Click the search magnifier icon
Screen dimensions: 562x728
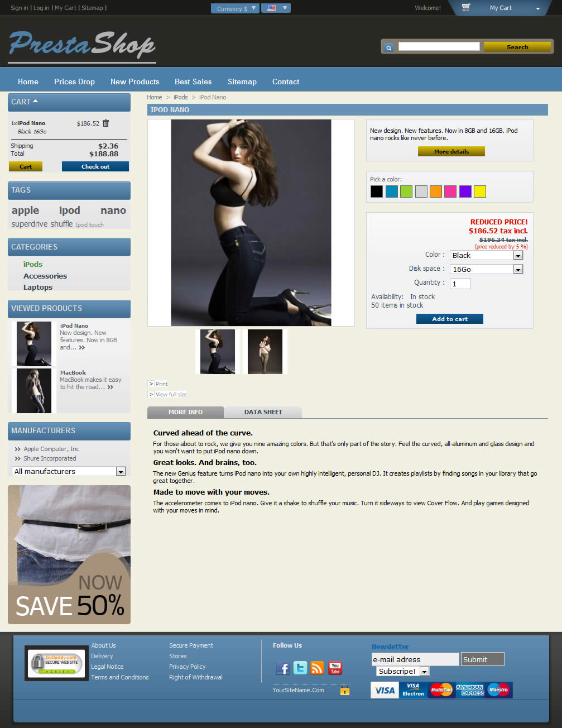point(389,48)
